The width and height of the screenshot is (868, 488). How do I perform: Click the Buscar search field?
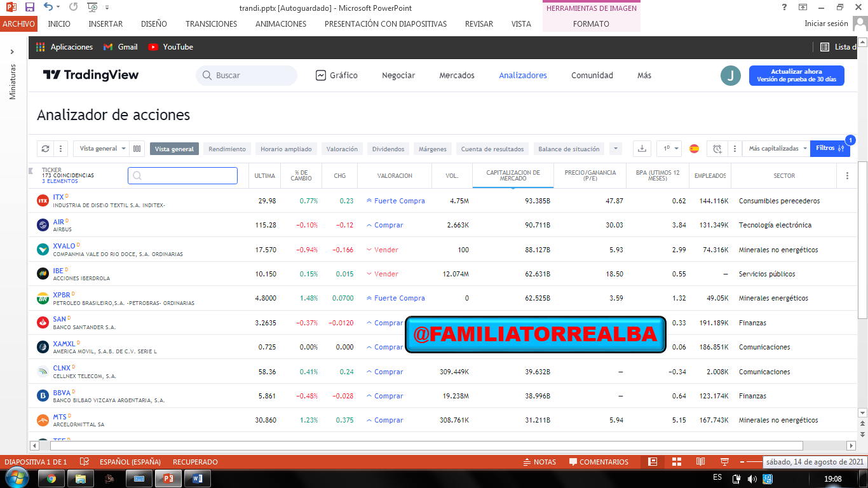tap(247, 75)
